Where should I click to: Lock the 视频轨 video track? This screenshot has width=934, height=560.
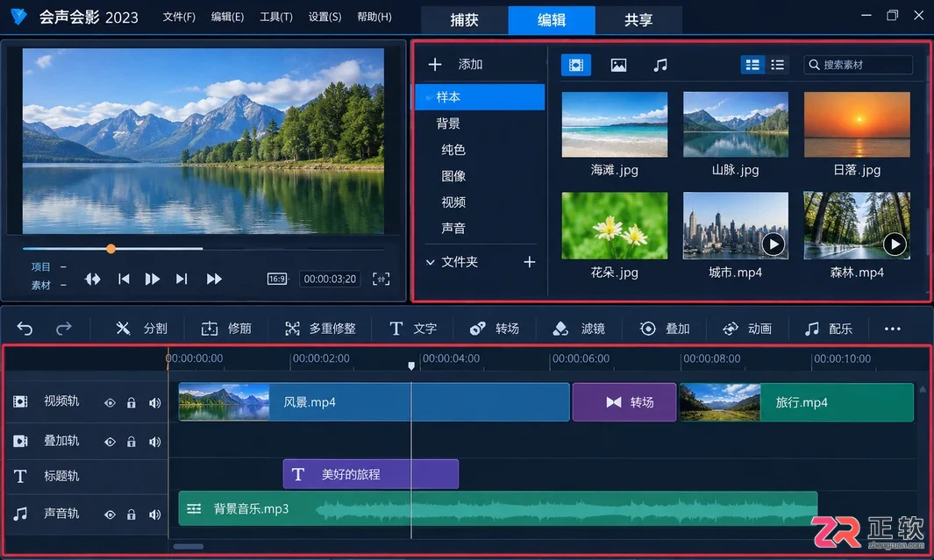(131, 403)
